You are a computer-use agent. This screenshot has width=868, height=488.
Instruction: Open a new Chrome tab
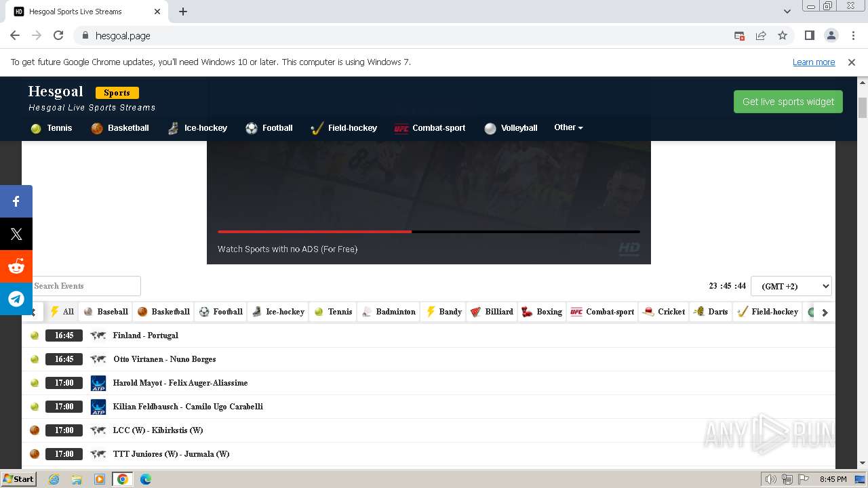183,12
